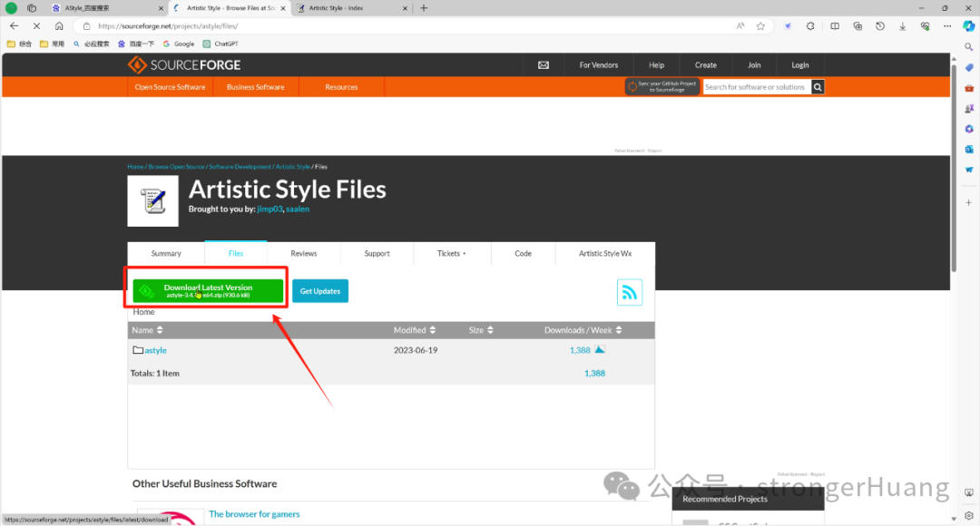Click the 1,388 downloads count for astyle

pos(580,350)
